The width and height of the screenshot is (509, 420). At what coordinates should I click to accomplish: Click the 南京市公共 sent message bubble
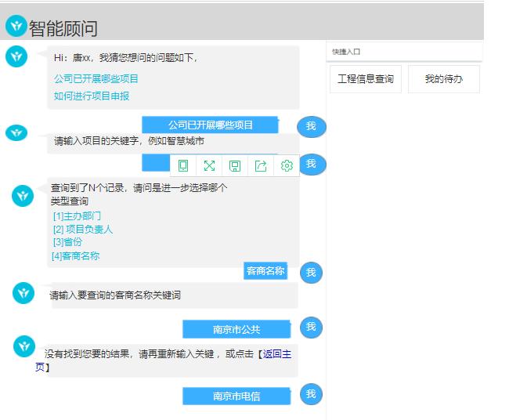click(236, 329)
